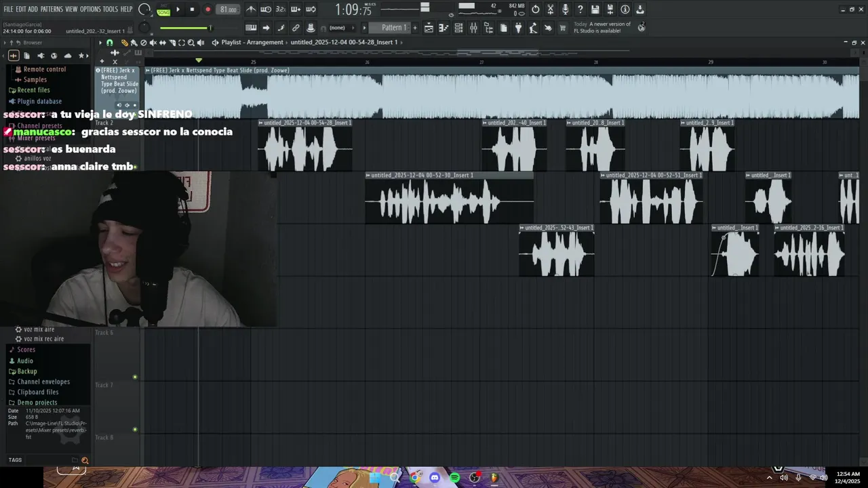868x488 pixels.
Task: Open the Piano roll view icon
Action: coord(443,28)
